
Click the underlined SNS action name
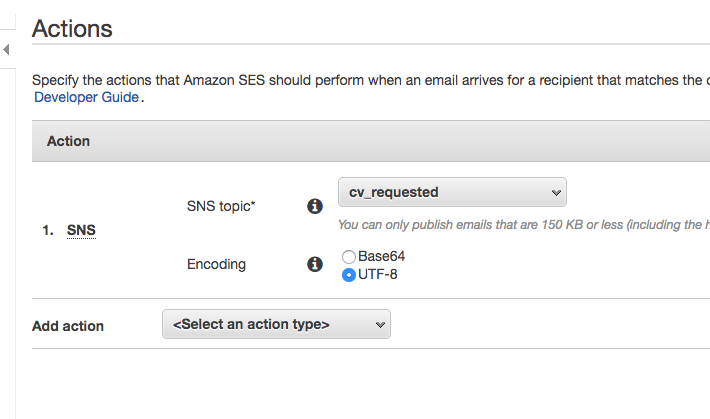(82, 230)
